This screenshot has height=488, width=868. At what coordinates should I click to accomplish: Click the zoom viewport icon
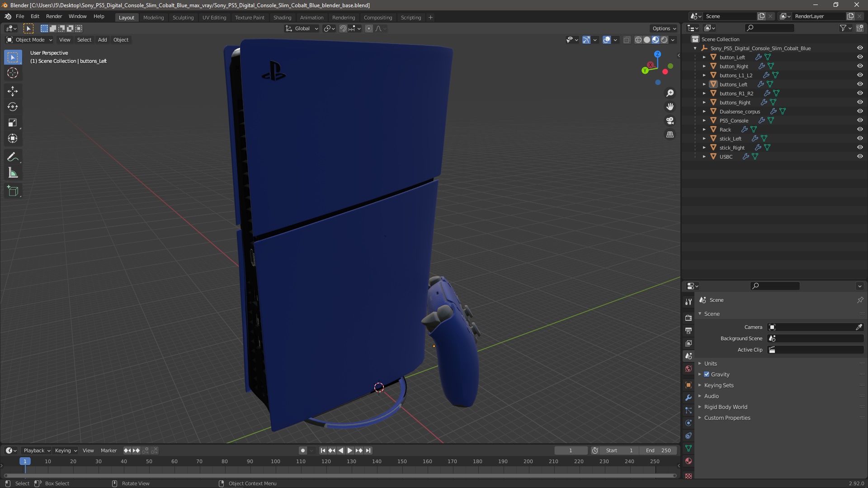[x=670, y=93]
